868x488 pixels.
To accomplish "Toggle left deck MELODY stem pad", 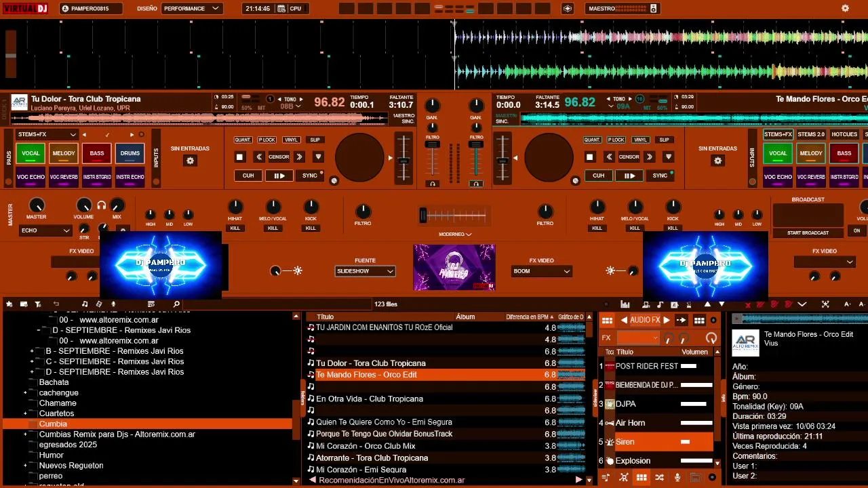I will [x=64, y=153].
